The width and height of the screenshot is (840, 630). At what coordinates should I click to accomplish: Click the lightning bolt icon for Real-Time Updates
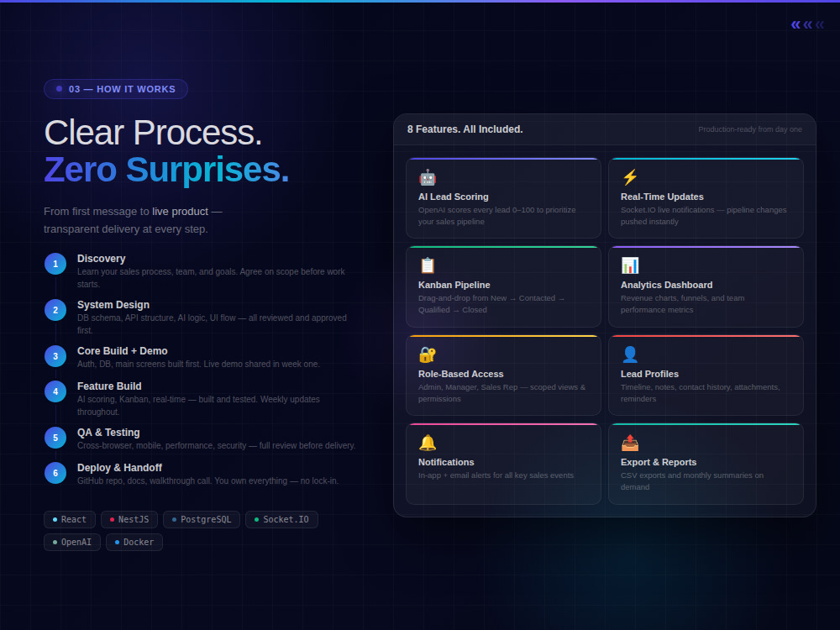(629, 177)
